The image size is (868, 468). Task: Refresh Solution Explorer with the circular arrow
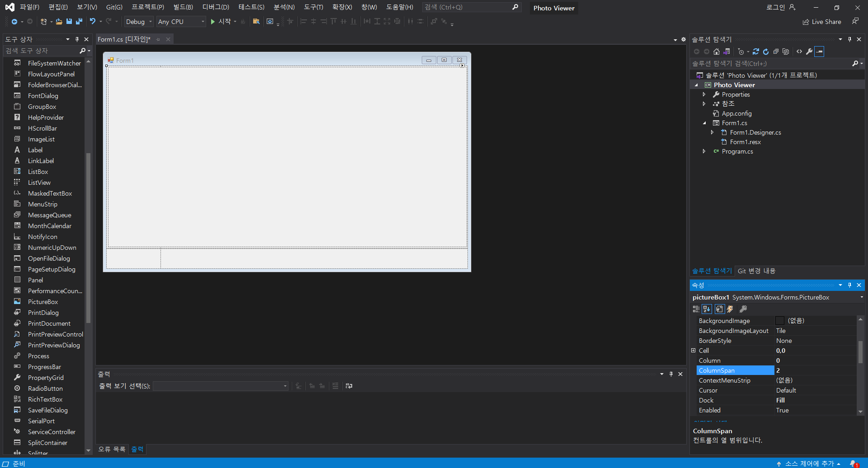[766, 51]
